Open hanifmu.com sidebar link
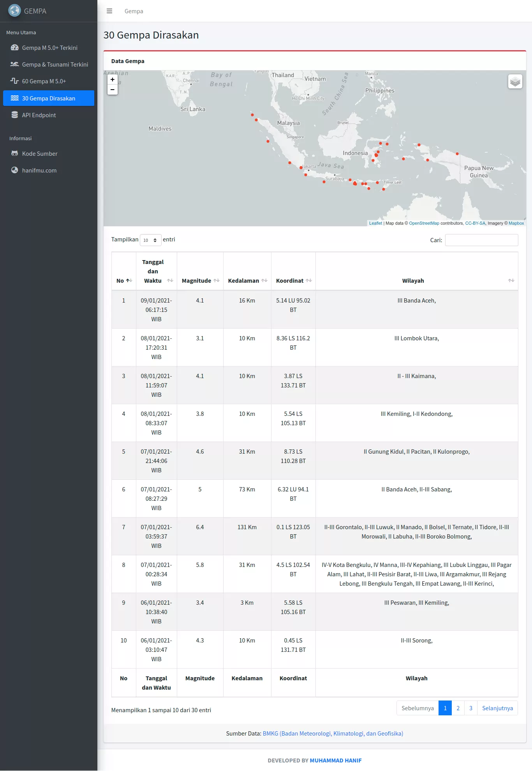532x771 pixels. [49, 170]
